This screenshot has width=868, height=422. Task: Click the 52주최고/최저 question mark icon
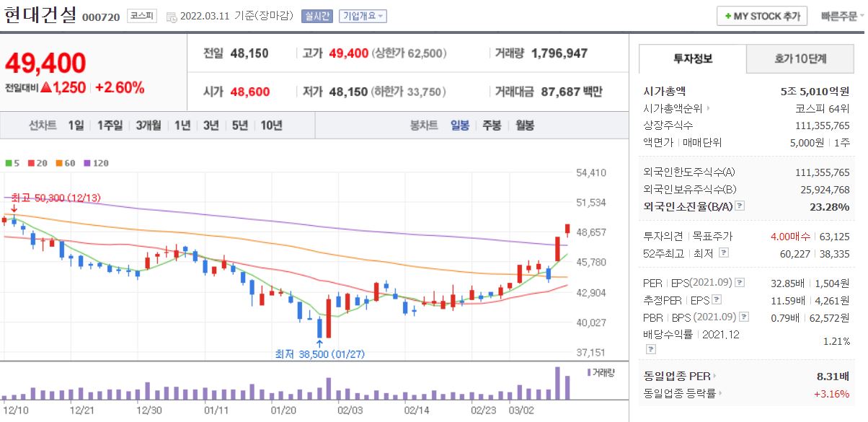[723, 252]
